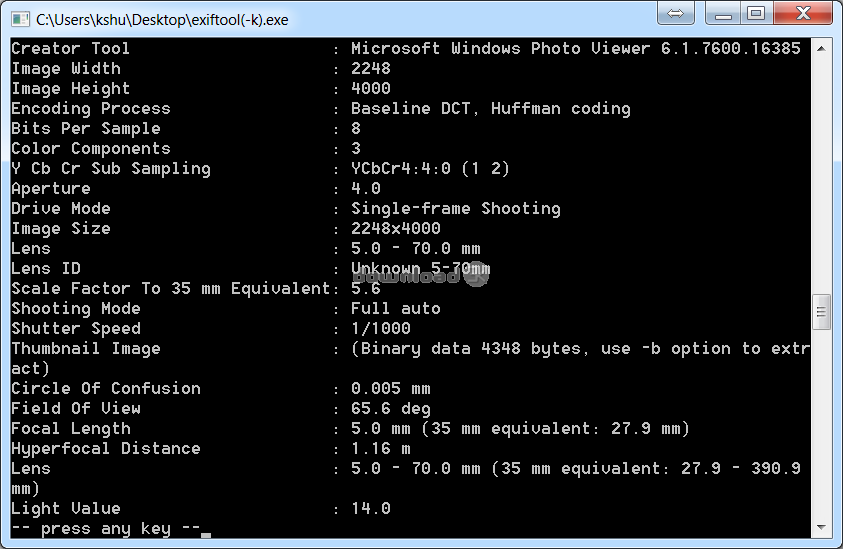
Task: Click the 'Circle Of Confusion' label
Action: (x=106, y=388)
